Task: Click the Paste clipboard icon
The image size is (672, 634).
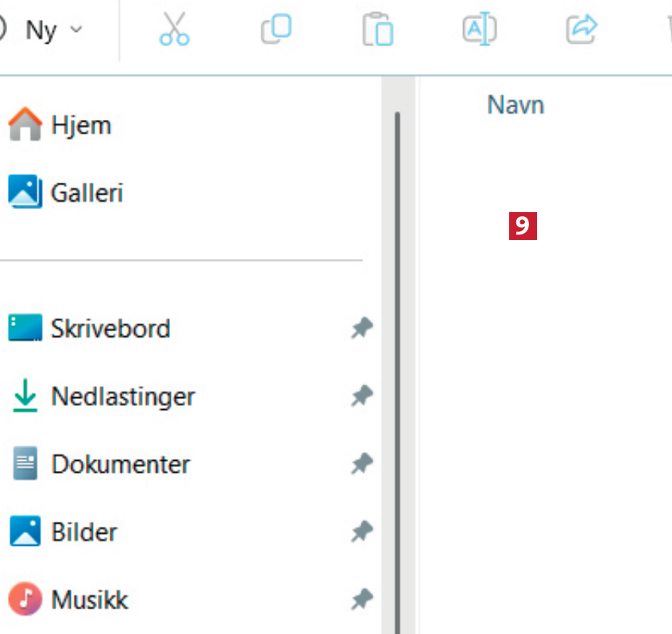Action: (378, 30)
